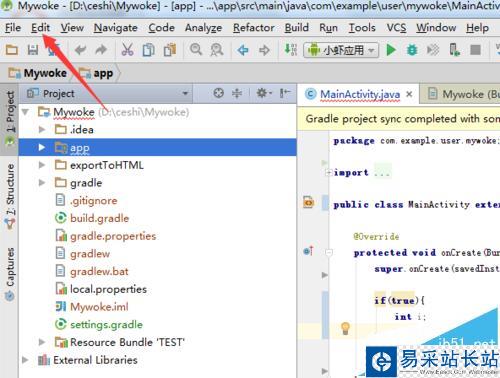
Task: Open the Analyze menu
Action: (x=203, y=28)
